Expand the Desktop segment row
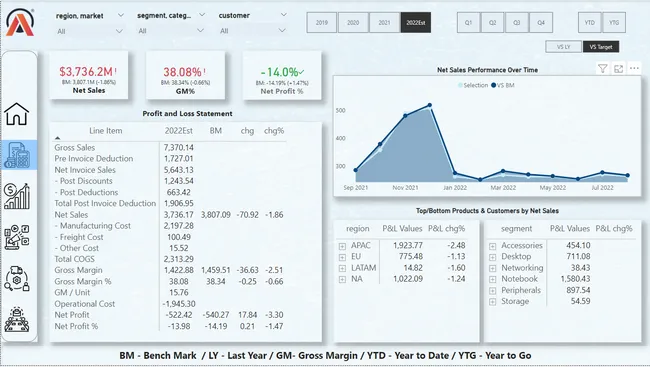 pos(492,257)
